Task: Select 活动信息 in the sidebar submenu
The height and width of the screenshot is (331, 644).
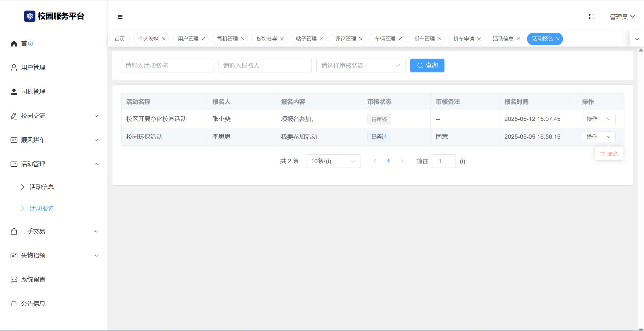Action: point(42,187)
